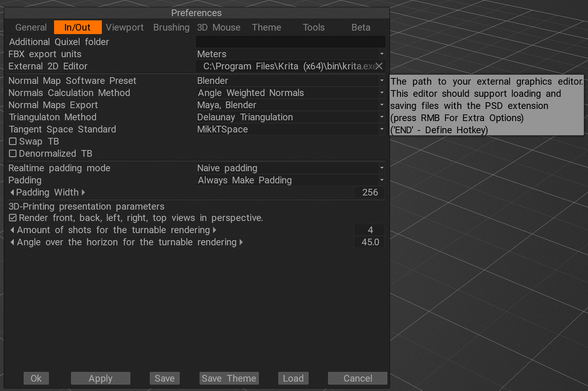Increase Padding Width with right arrow
This screenshot has height=391, width=588.
[x=83, y=192]
